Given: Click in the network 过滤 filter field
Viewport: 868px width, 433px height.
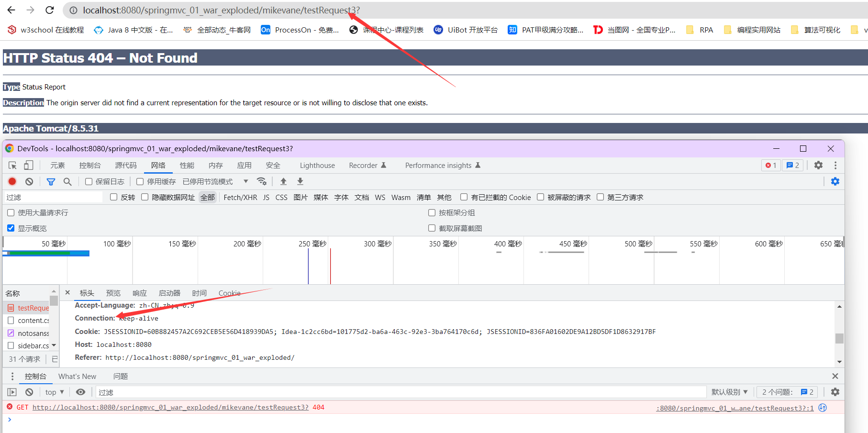Looking at the screenshot, I should [53, 197].
